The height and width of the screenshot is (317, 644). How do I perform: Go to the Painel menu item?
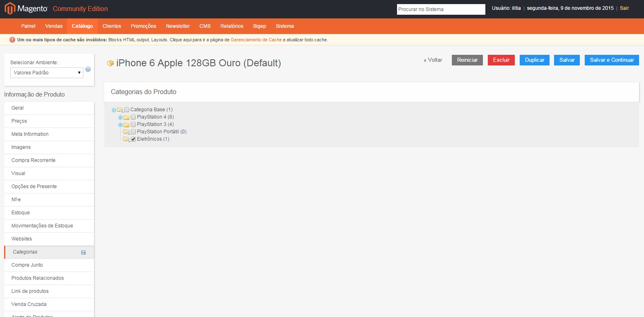tap(28, 26)
